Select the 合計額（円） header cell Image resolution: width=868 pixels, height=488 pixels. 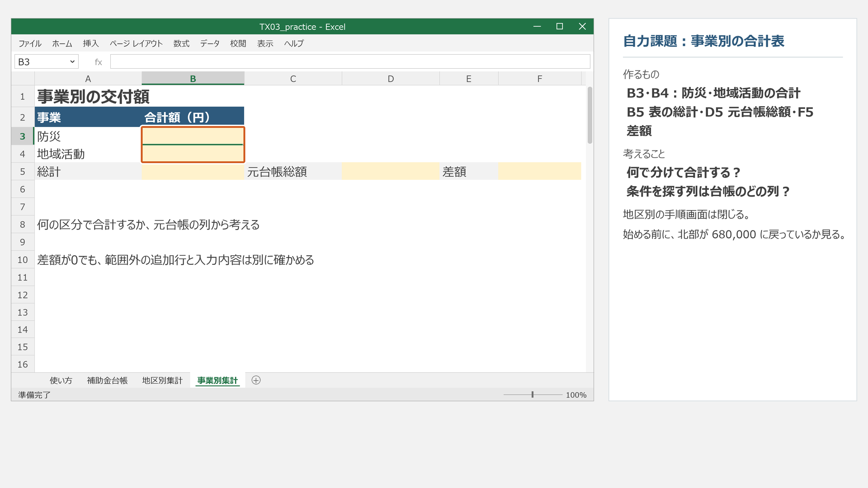tap(193, 117)
